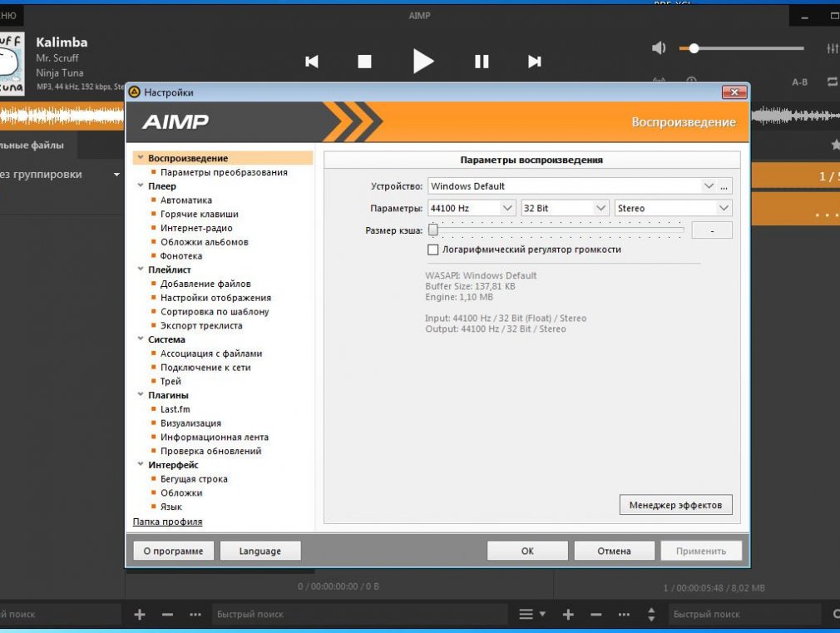Open Визуализация settings page
Image resolution: width=840 pixels, height=633 pixels.
tap(190, 423)
